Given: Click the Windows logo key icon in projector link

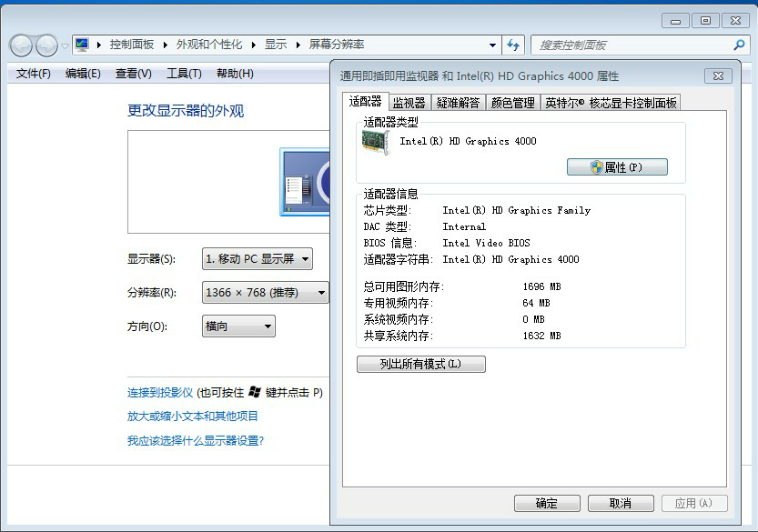Looking at the screenshot, I should pyautogui.click(x=254, y=392).
